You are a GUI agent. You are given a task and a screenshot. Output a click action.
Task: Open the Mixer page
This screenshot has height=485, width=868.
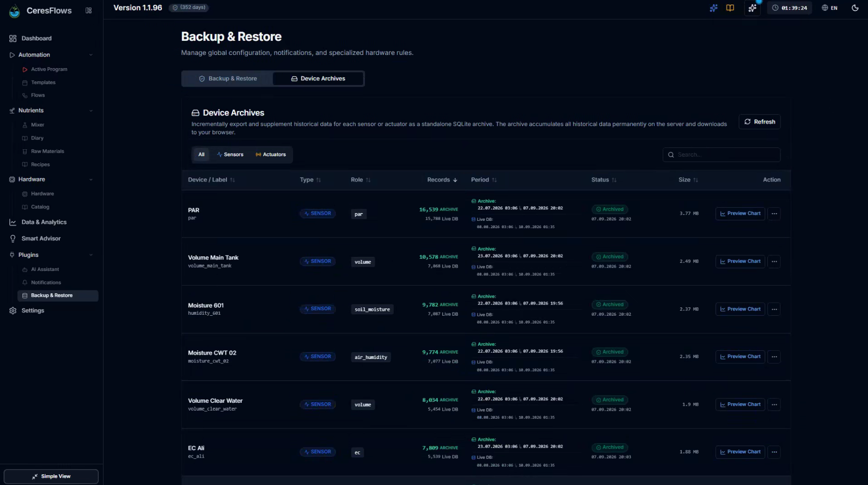coord(37,125)
